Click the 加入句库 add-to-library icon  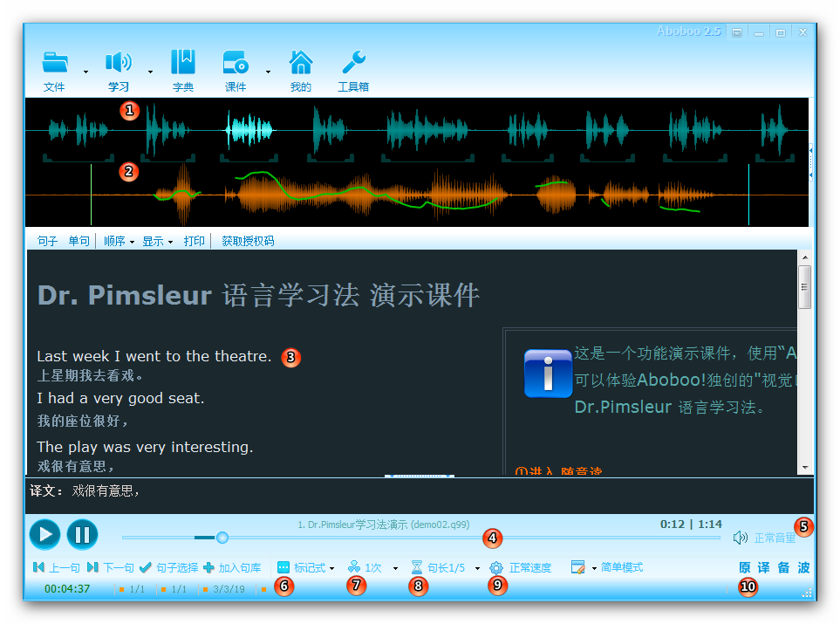(207, 567)
